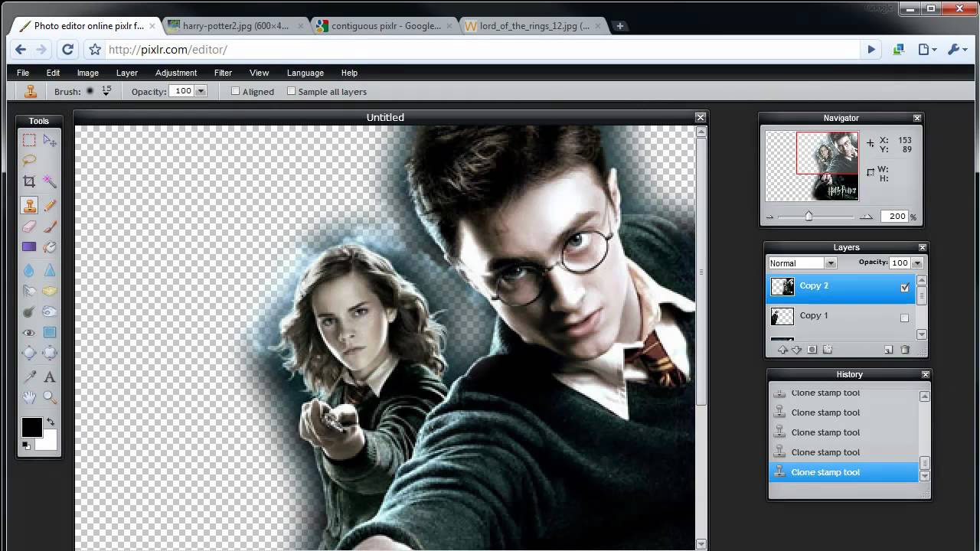This screenshot has width=980, height=551.
Task: Select the Sponge tool
Action: tap(50, 291)
